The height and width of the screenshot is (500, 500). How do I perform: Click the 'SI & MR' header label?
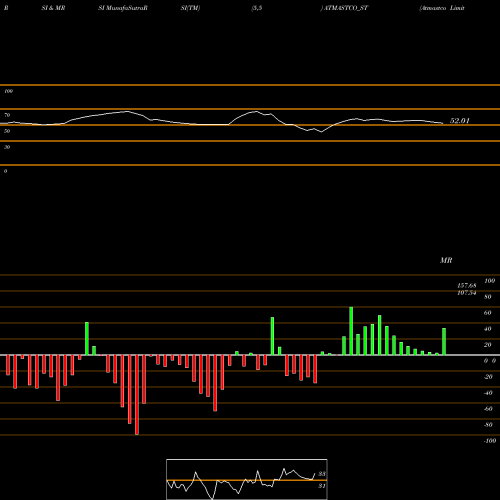53,8
